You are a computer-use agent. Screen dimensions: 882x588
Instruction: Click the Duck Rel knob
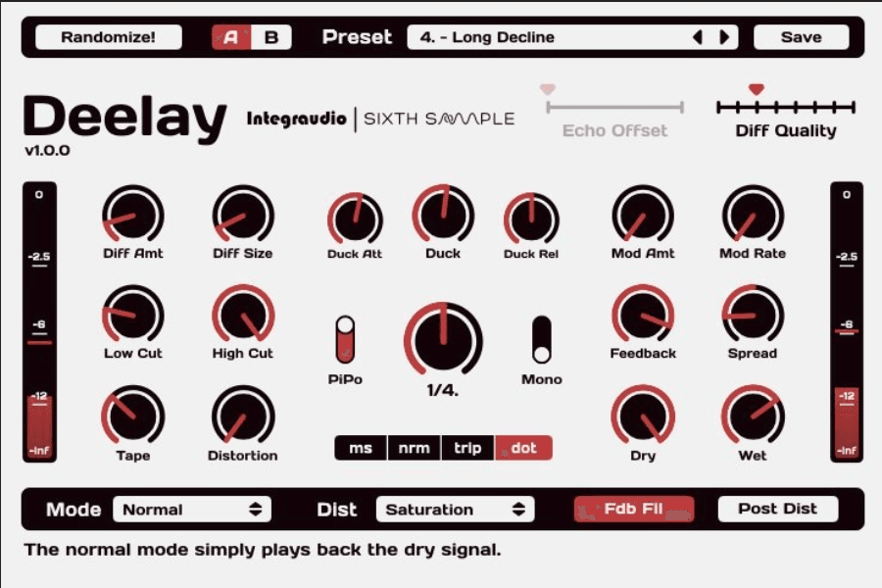click(531, 220)
